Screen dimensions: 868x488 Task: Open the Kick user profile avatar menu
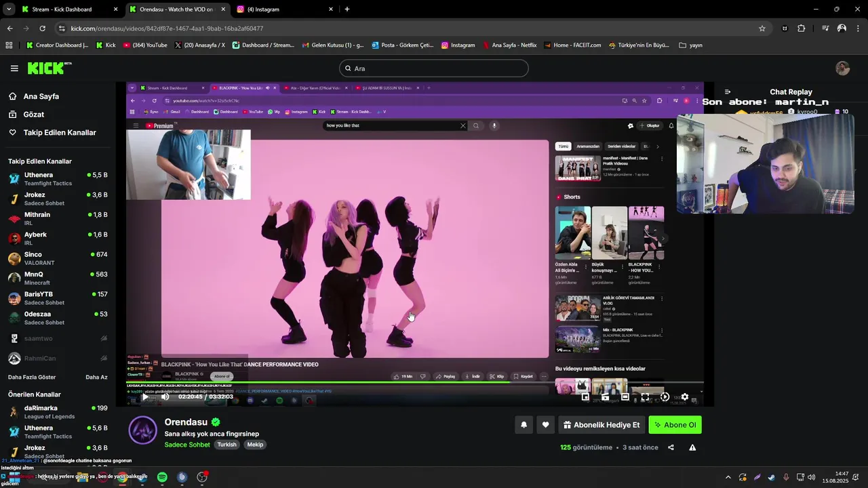842,68
